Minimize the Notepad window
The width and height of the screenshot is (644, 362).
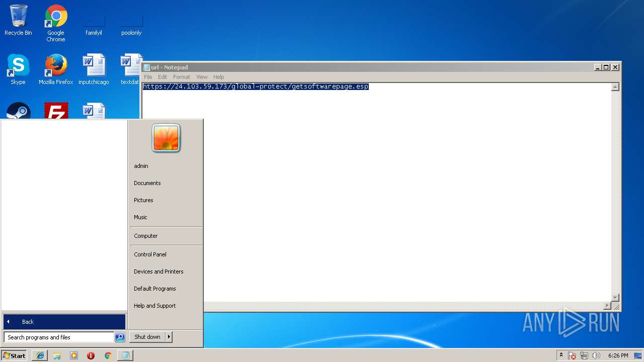[x=598, y=67]
